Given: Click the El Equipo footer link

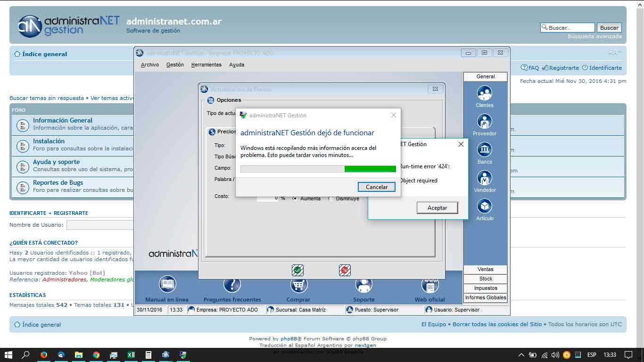Looking at the screenshot, I should click(x=434, y=324).
